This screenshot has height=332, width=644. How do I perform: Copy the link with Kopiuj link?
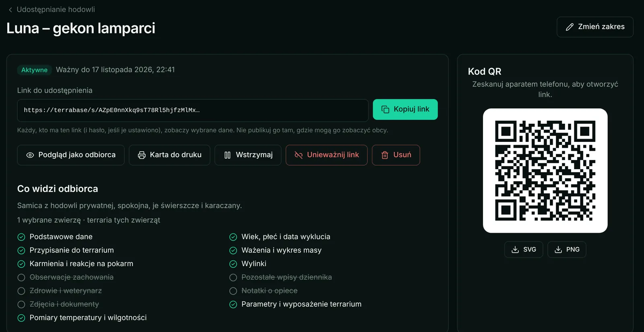[x=405, y=109]
